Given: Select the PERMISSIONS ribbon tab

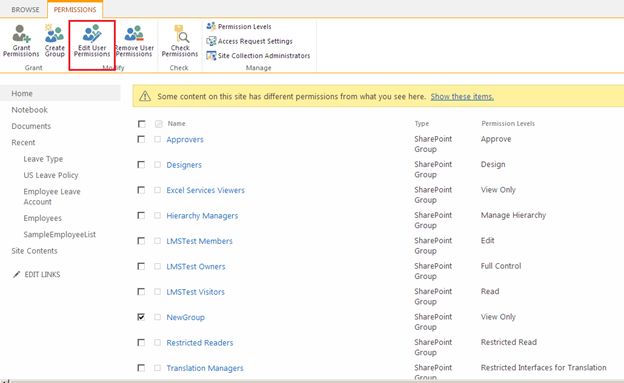Looking at the screenshot, I should (x=75, y=10).
